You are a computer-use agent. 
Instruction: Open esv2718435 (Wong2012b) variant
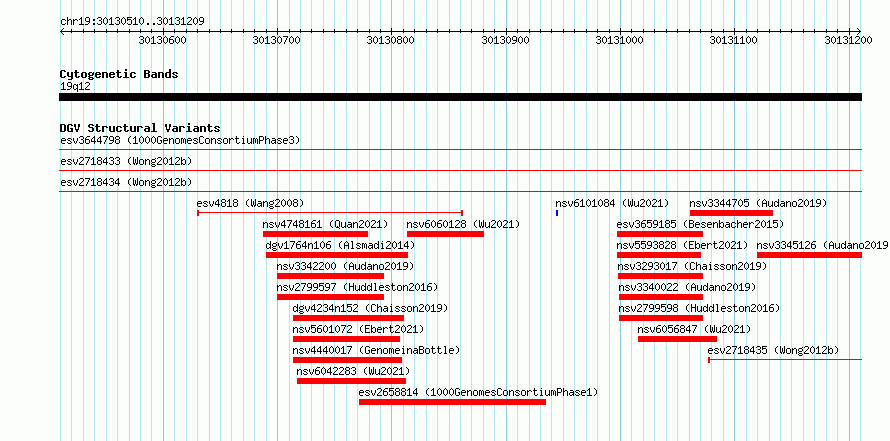(774, 350)
